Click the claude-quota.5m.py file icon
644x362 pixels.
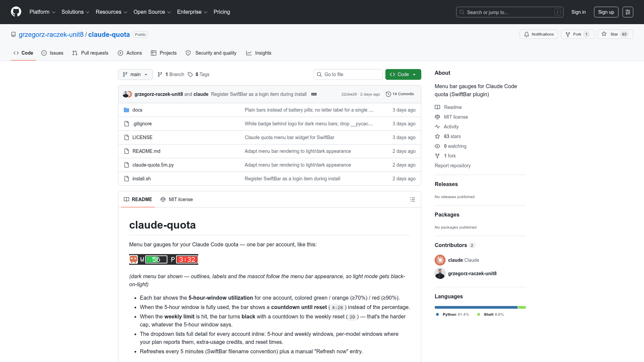click(126, 165)
